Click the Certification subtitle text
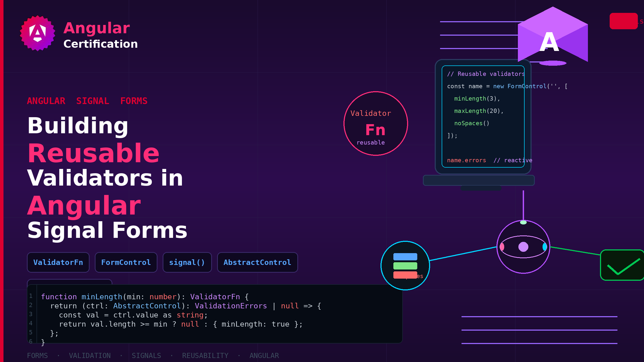644x362 pixels. 101,44
